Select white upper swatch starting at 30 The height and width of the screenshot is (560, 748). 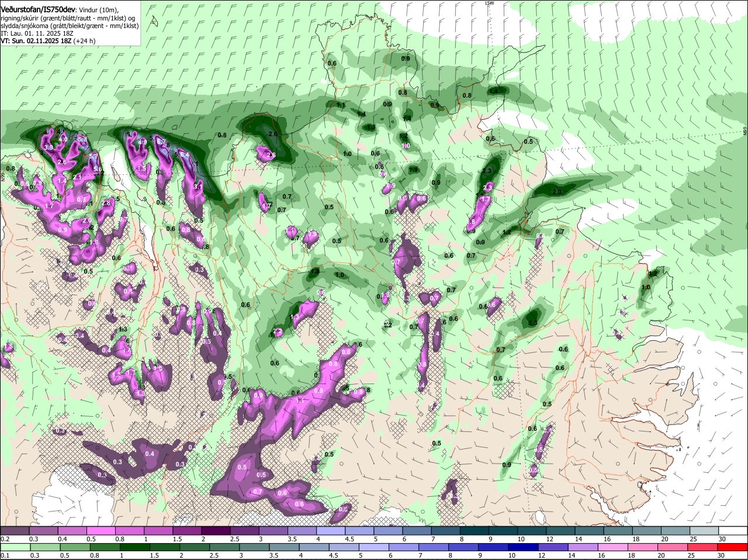click(x=733, y=530)
